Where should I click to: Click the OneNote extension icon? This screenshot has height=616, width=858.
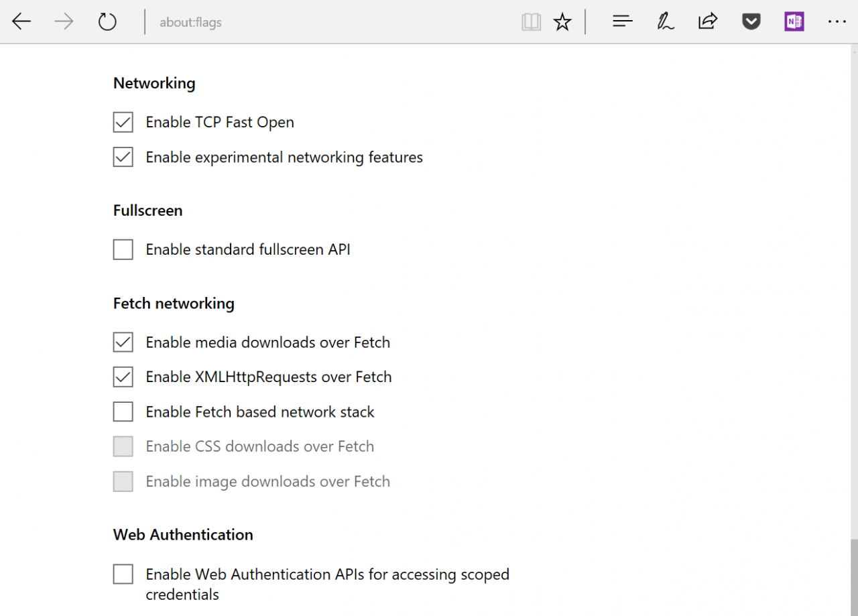point(794,22)
